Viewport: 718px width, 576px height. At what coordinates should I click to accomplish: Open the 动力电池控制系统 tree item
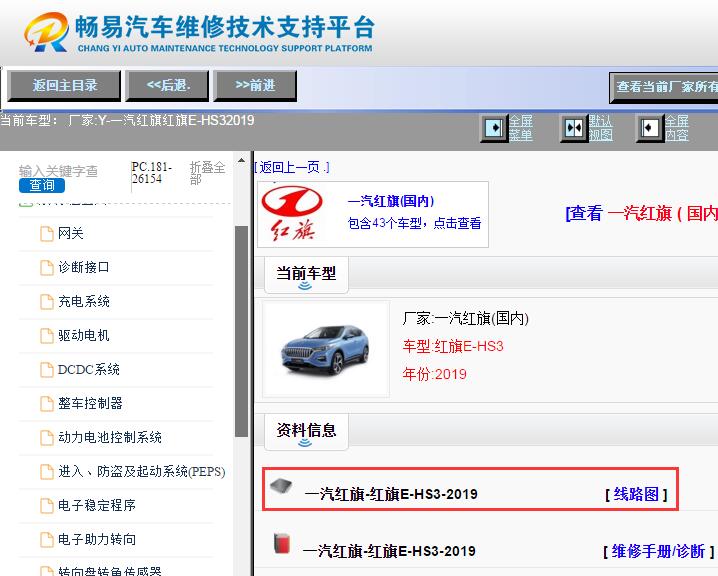(110, 437)
